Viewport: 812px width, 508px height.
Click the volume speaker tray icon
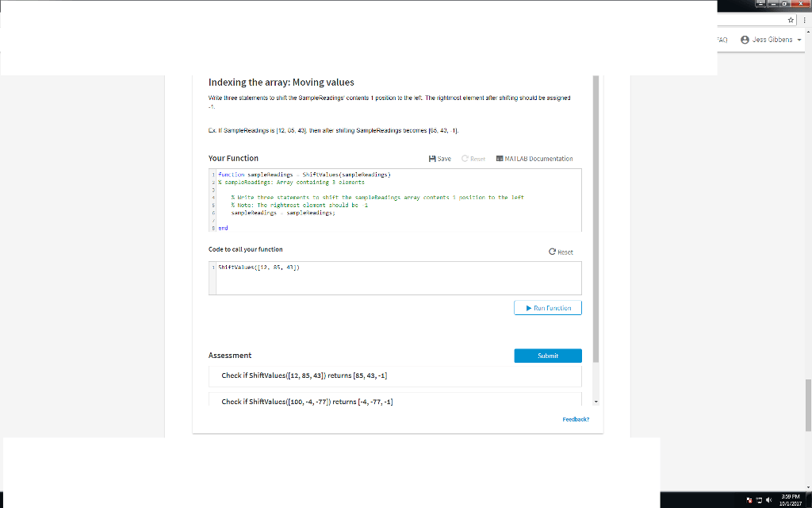click(x=769, y=500)
